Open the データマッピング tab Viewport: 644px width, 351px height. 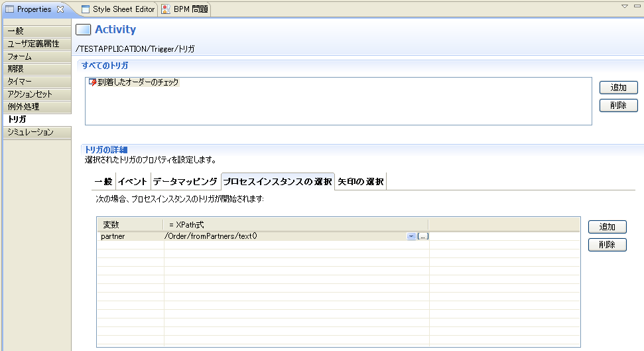(x=185, y=181)
